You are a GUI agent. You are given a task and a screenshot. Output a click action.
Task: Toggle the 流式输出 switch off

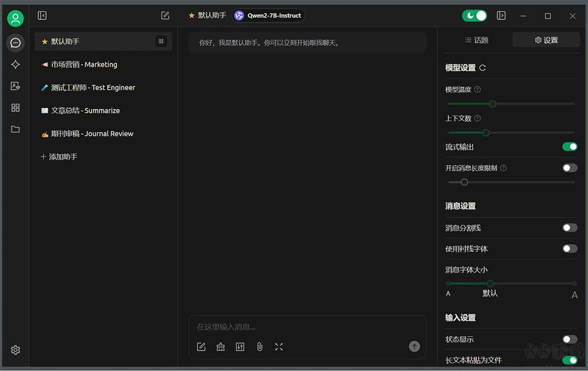pos(569,147)
